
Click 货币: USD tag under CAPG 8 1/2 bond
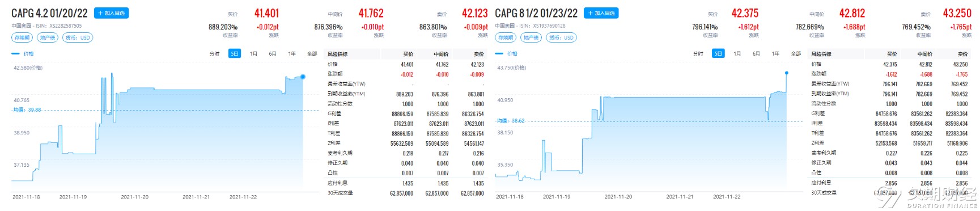click(561, 37)
